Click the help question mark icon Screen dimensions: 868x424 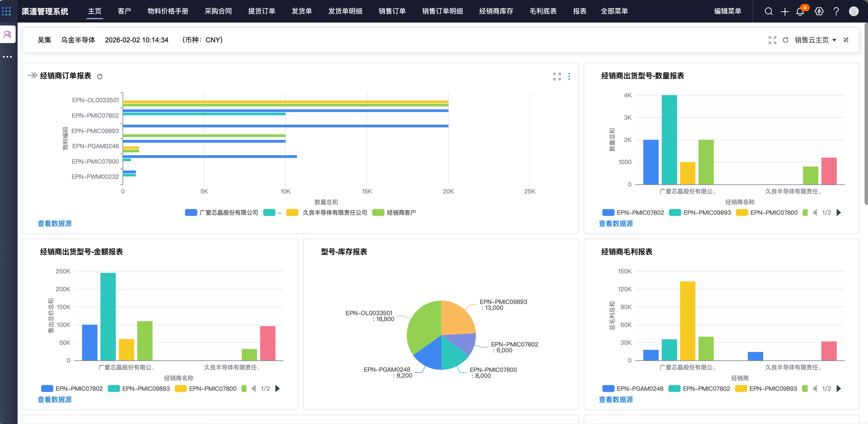pyautogui.click(x=836, y=12)
